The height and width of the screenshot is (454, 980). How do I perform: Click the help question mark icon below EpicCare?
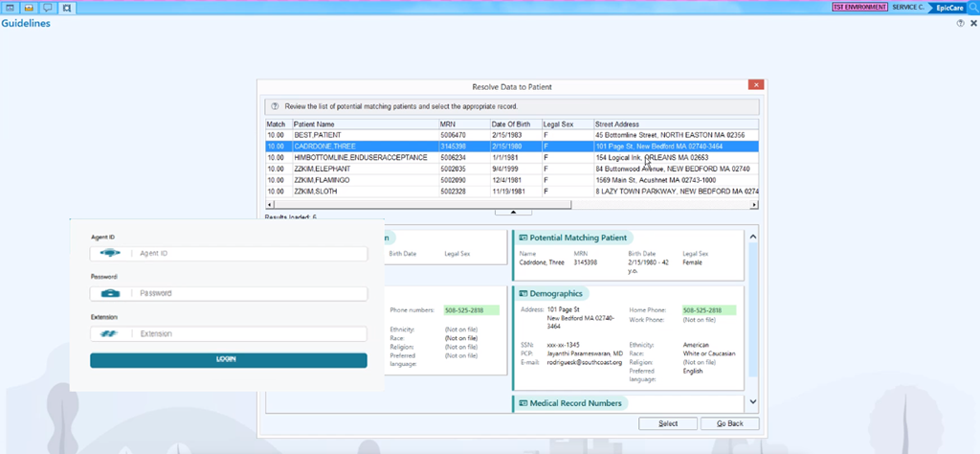coord(960,23)
